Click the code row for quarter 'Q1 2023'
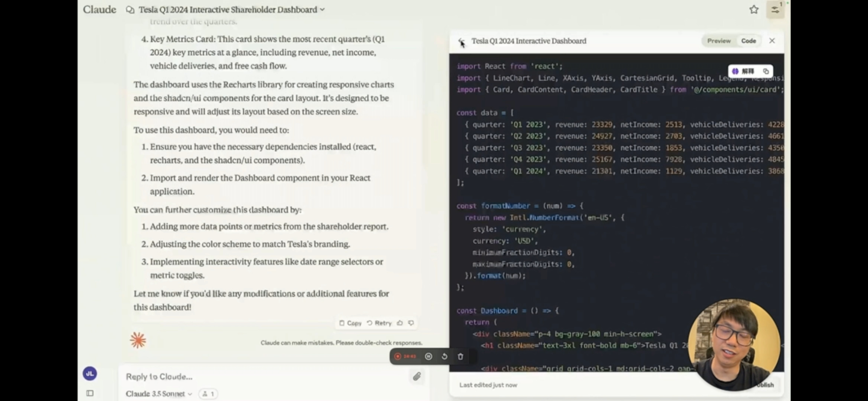Viewport: 868px width, 401px height. pos(624,124)
